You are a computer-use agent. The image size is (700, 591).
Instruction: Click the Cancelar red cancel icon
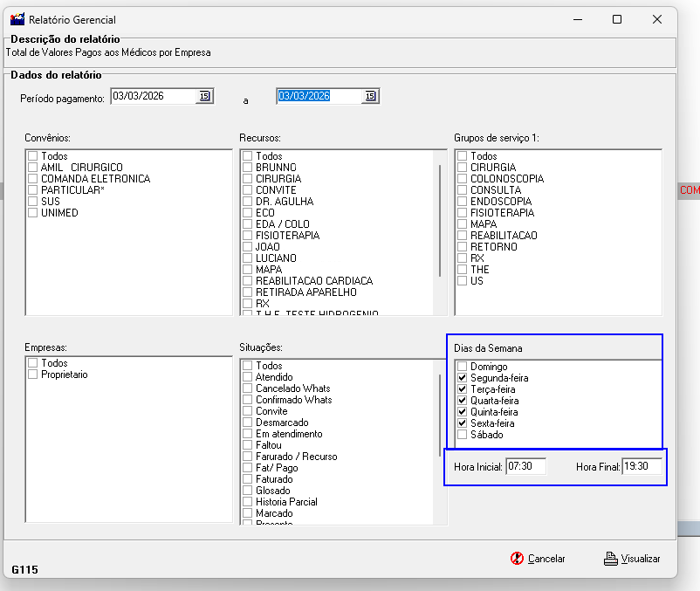(517, 559)
